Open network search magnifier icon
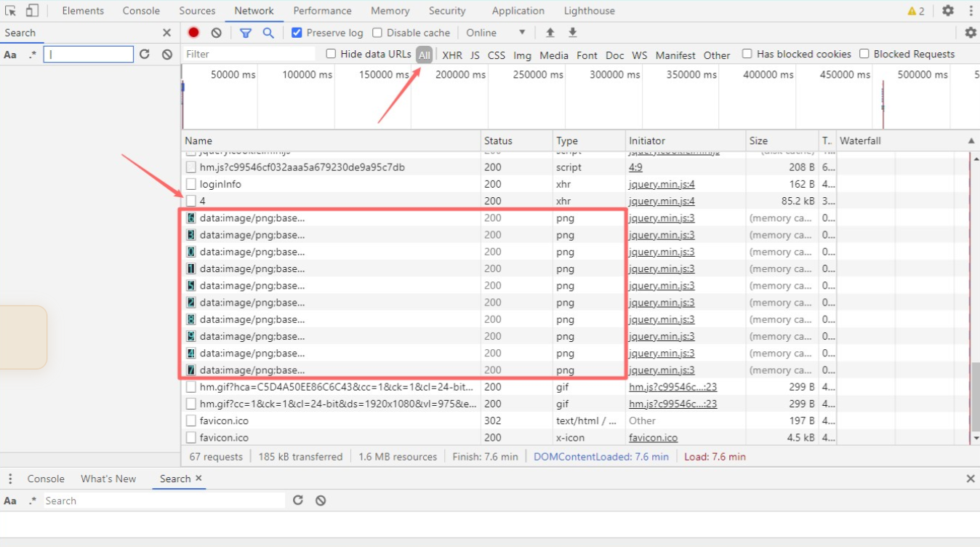980x547 pixels. pyautogui.click(x=268, y=33)
